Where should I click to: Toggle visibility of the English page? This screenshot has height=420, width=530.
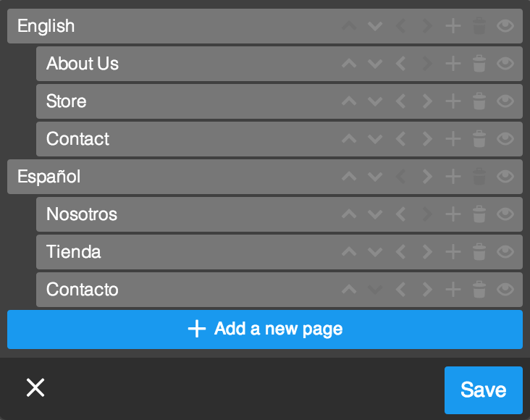tap(505, 26)
